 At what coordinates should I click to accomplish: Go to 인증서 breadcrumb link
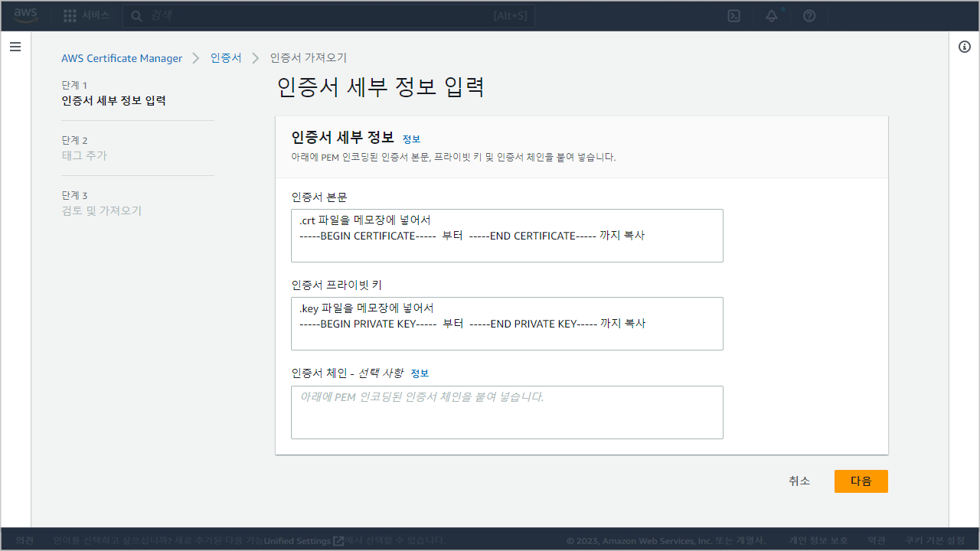click(226, 58)
